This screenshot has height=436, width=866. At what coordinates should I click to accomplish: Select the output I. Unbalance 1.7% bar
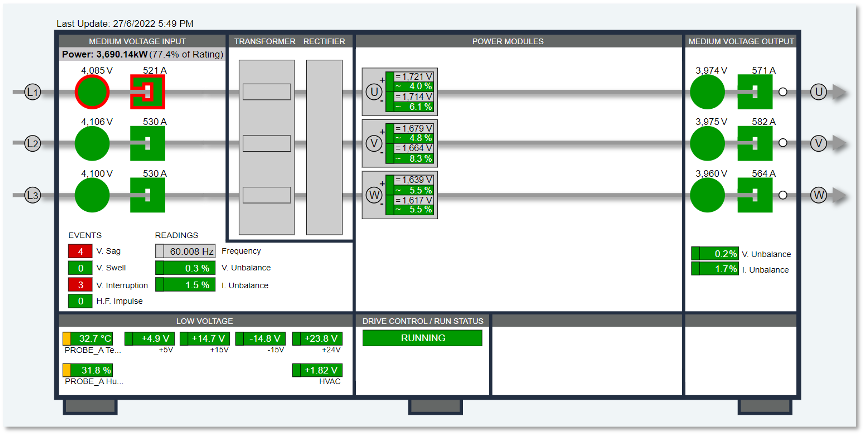point(715,269)
